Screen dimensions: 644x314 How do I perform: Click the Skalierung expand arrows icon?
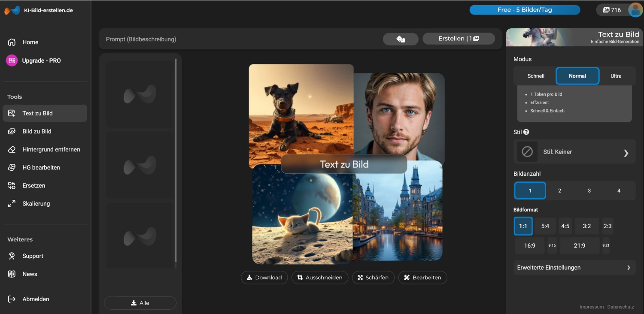pos(12,204)
